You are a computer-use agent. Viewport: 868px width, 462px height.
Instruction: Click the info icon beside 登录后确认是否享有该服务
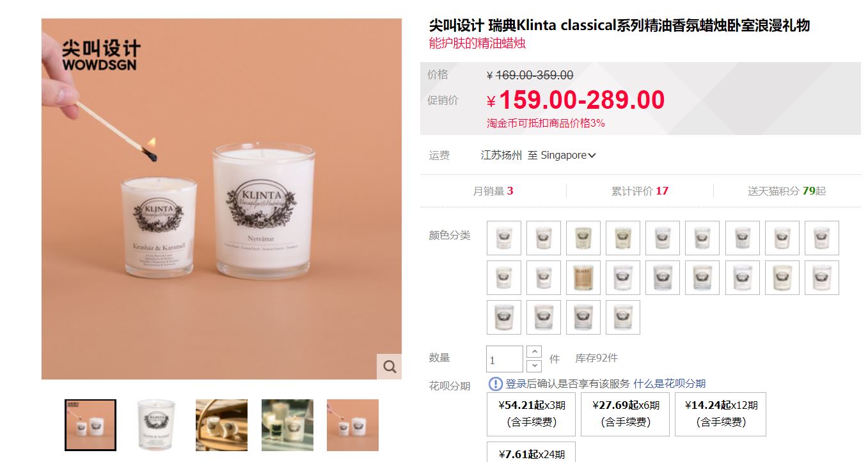click(x=496, y=384)
